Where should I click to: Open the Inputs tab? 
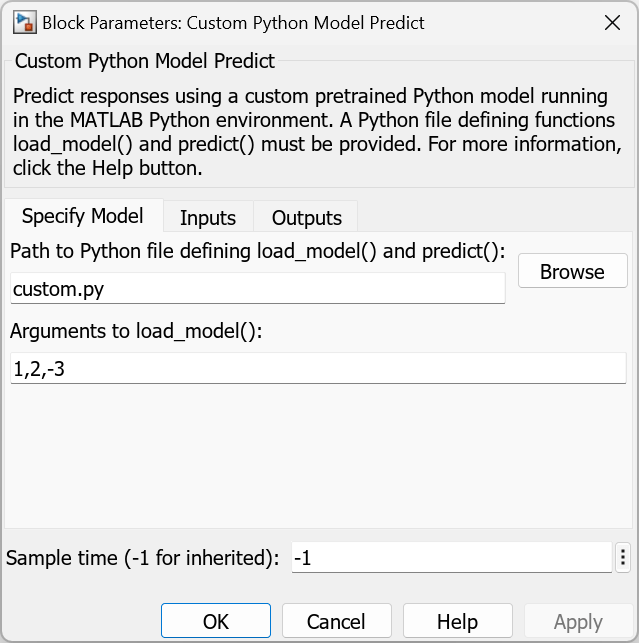click(208, 217)
